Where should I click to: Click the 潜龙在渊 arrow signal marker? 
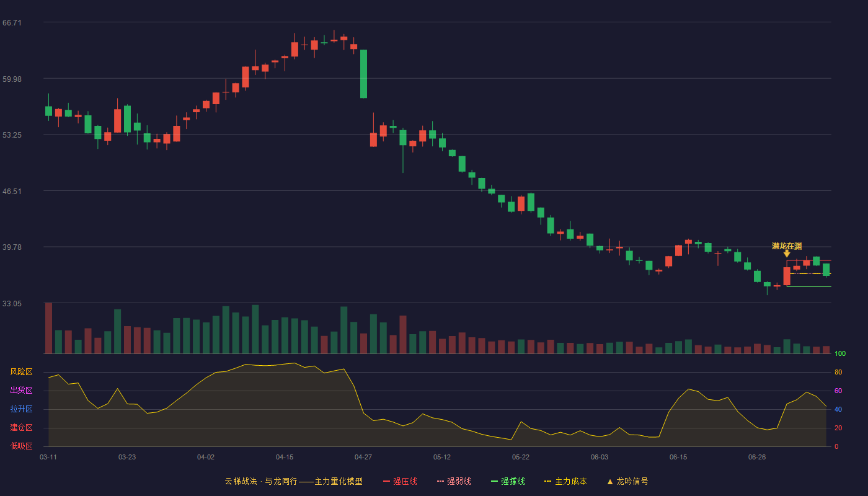tap(787, 254)
